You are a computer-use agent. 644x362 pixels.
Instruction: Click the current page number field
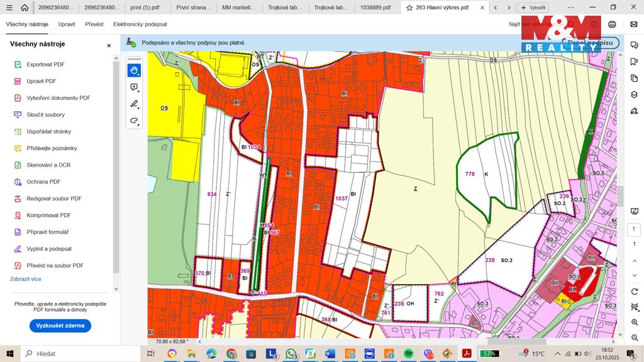pyautogui.click(x=634, y=229)
